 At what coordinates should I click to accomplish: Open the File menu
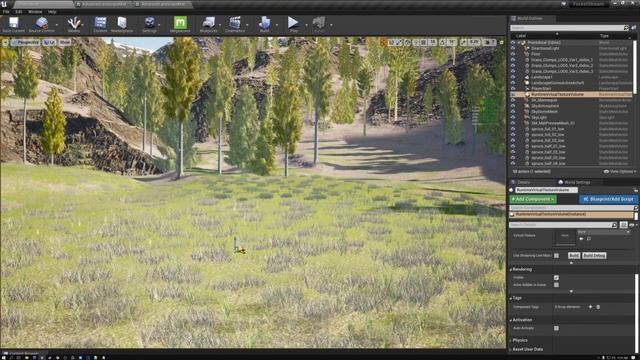tap(6, 12)
